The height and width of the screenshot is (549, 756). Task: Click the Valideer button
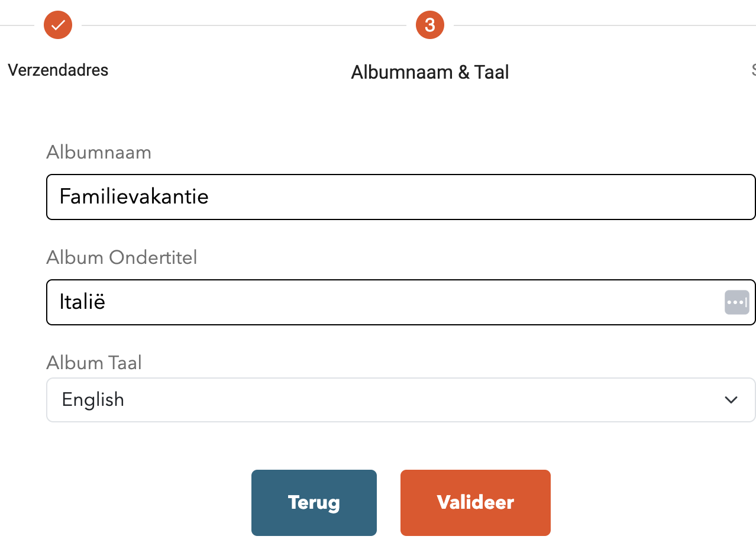(x=476, y=503)
